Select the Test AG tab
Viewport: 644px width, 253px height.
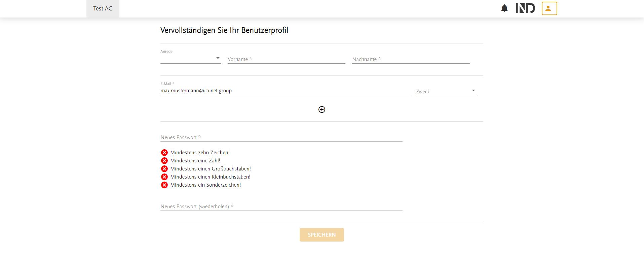(x=103, y=9)
